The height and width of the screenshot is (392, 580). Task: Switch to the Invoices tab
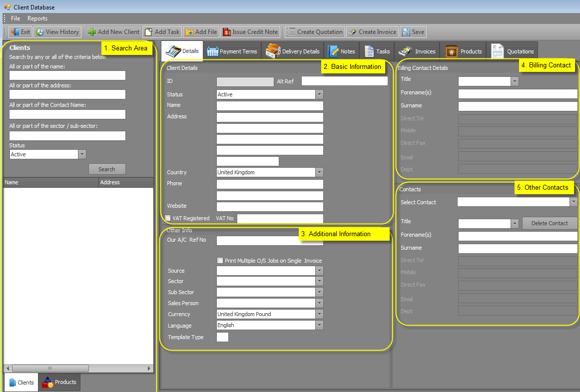click(x=417, y=50)
